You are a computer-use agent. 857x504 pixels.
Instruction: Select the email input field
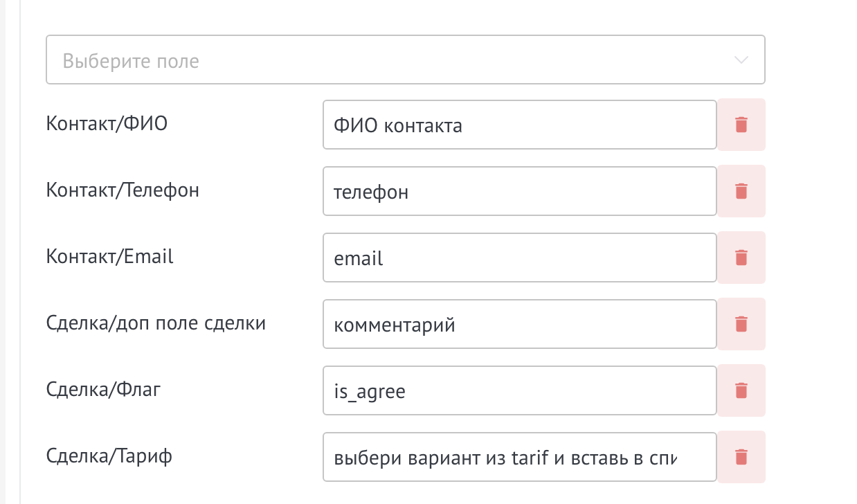click(520, 258)
